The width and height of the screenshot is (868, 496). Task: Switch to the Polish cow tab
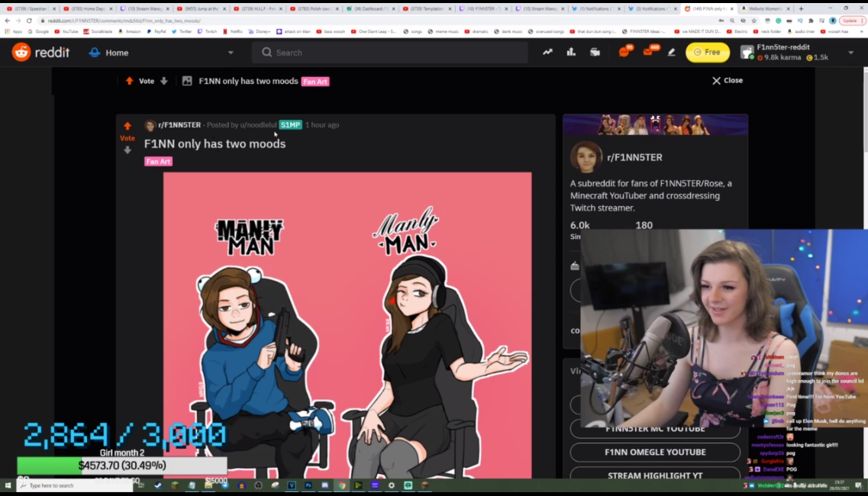click(313, 9)
